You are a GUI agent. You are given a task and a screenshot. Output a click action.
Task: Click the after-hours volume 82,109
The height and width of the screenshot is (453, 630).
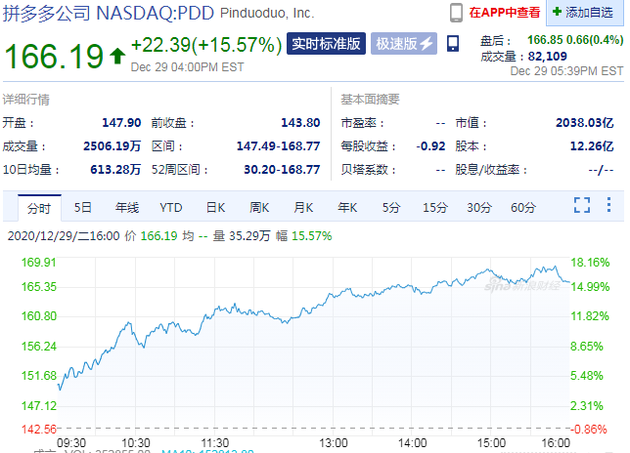click(547, 56)
